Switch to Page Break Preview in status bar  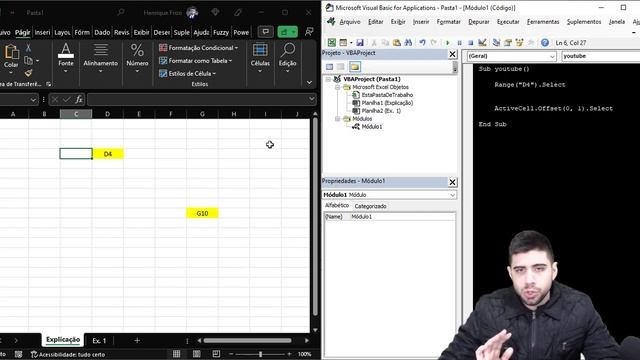coord(216,354)
